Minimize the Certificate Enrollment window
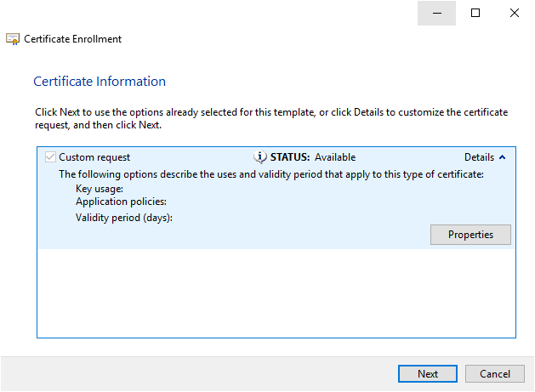This screenshot has width=535, height=392. coord(436,13)
